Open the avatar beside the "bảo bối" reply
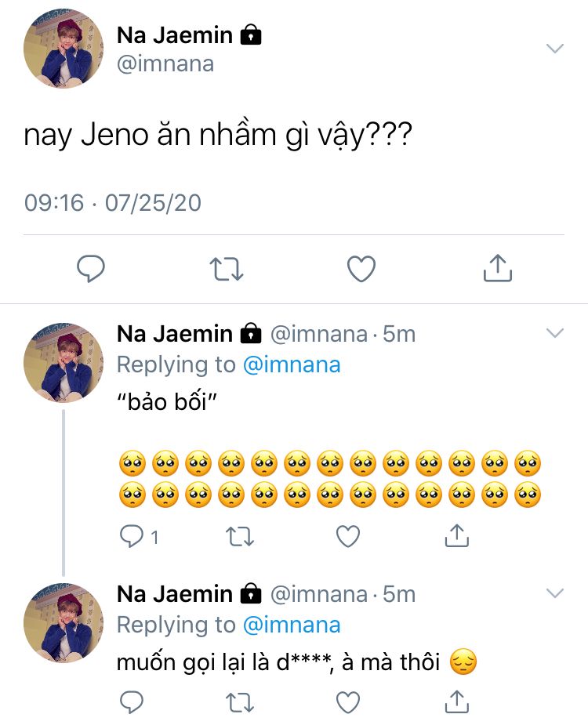The width and height of the screenshot is (588, 725). pyautogui.click(x=64, y=362)
